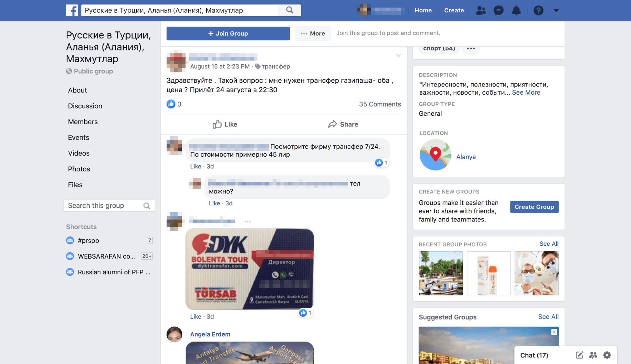Screen dimensions: 631x364
Task: Click the post's like reaction count icon
Action: [171, 104]
